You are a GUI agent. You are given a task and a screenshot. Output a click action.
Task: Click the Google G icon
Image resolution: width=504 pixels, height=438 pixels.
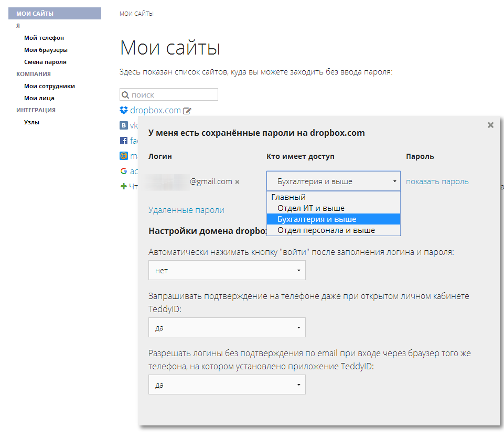point(124,171)
